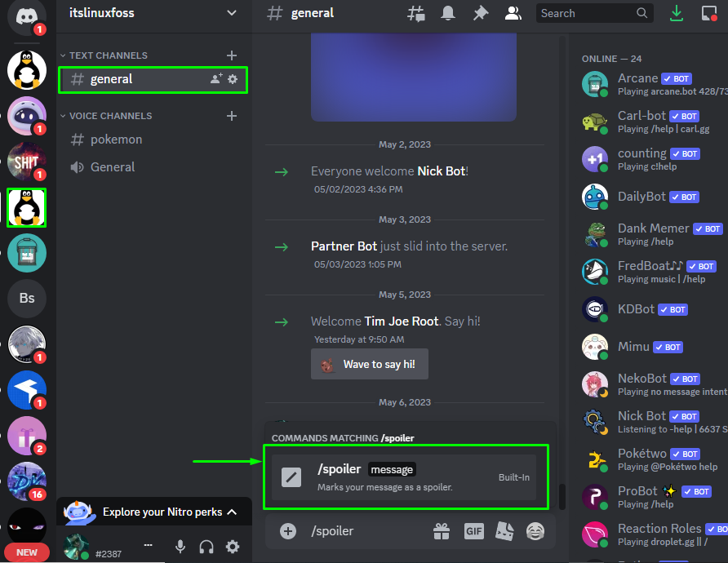This screenshot has height=563, width=728.
Task: Click the chat scrollbar thumb
Action: click(x=562, y=497)
